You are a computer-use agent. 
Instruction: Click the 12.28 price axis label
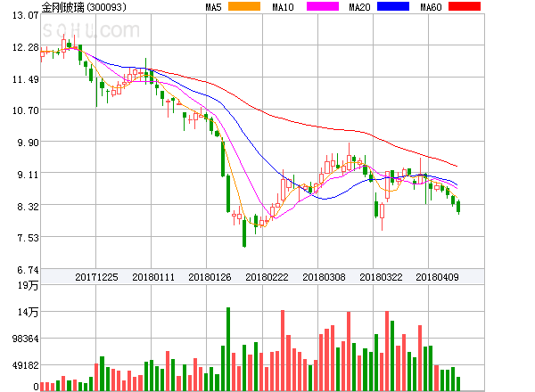coord(26,47)
